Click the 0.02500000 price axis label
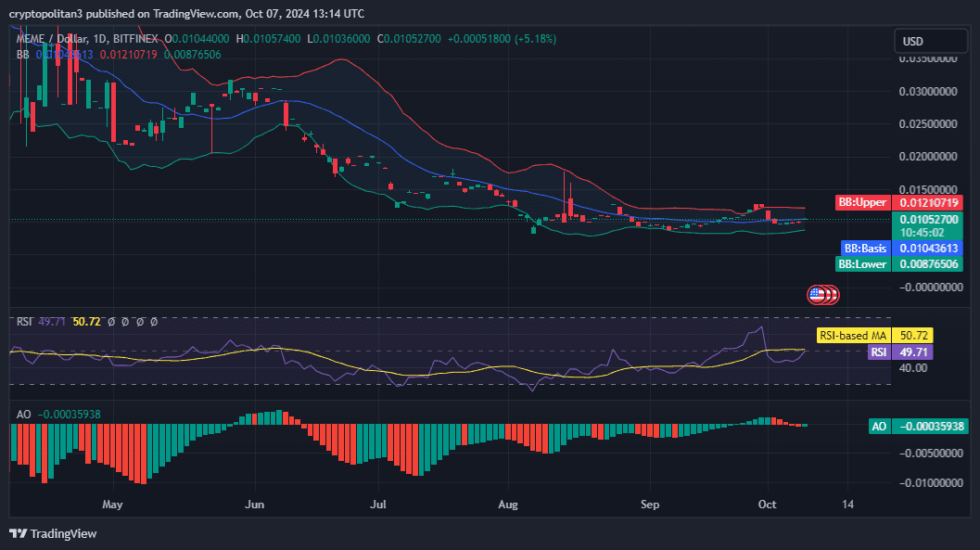 click(928, 123)
